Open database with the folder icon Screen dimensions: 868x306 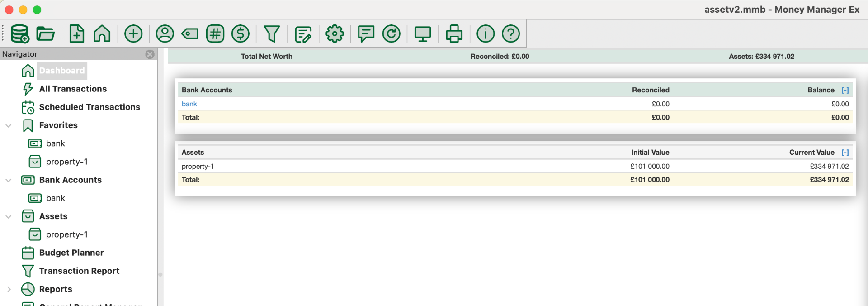coord(45,33)
